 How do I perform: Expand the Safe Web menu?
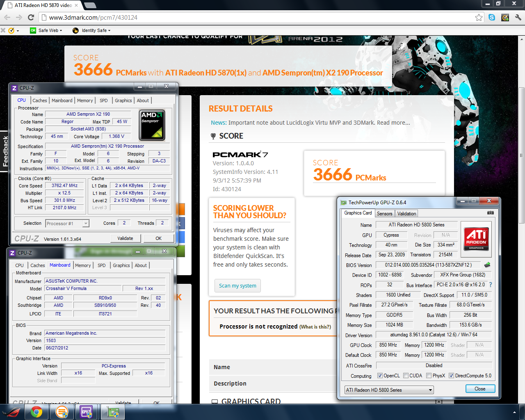46,30
